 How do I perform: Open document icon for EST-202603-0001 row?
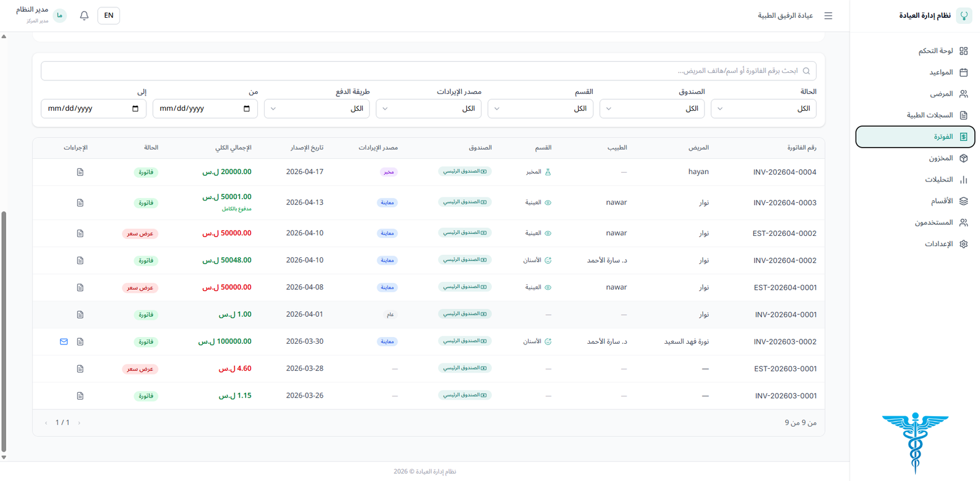coord(80,369)
